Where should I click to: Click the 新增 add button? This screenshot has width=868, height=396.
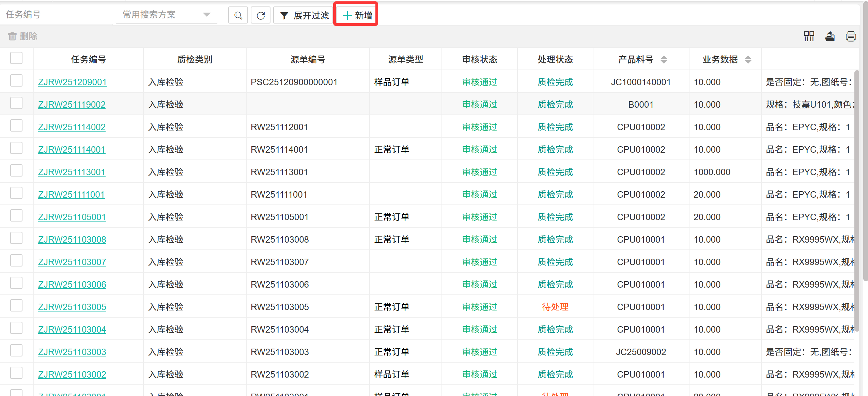pos(356,15)
